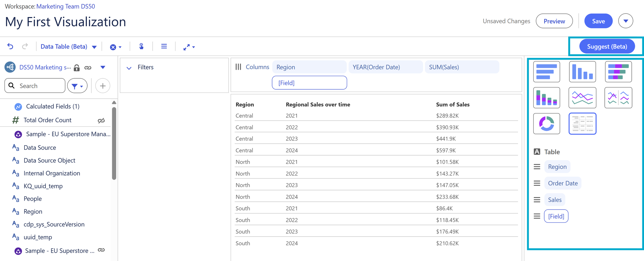Select the People field
The image size is (644, 261).
click(33, 199)
